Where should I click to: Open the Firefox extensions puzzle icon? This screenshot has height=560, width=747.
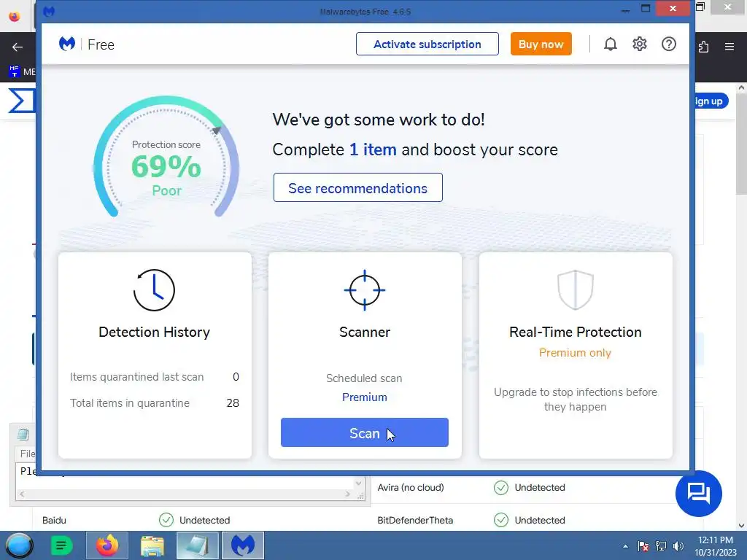[x=703, y=47]
